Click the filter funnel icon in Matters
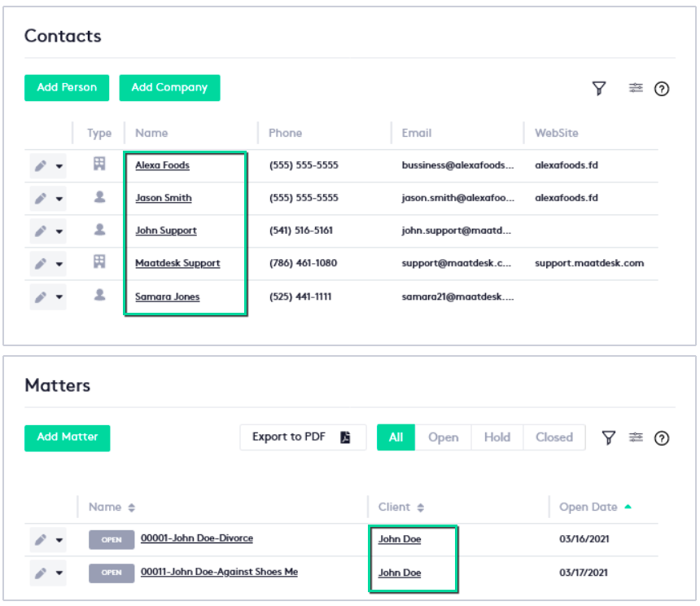700x606 pixels. click(x=608, y=438)
